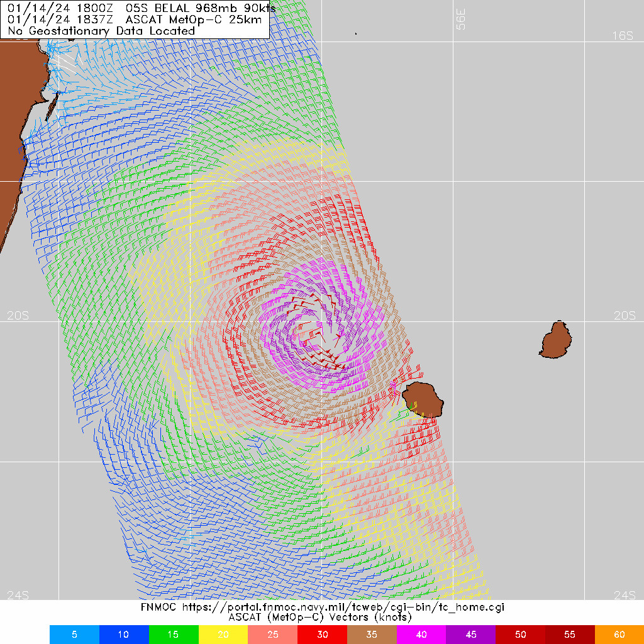Viewport: 644px width, 644px height.
Task: Click the '01/14/24 1837Z ASCAT MetOp-C 25km' line
Action: click(135, 19)
